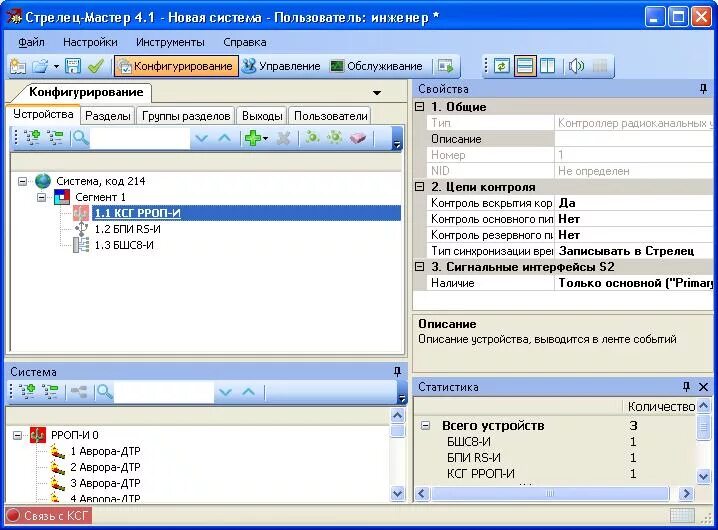This screenshot has width=718, height=530.
Task: Save the project with the floppy icon
Action: tap(73, 66)
